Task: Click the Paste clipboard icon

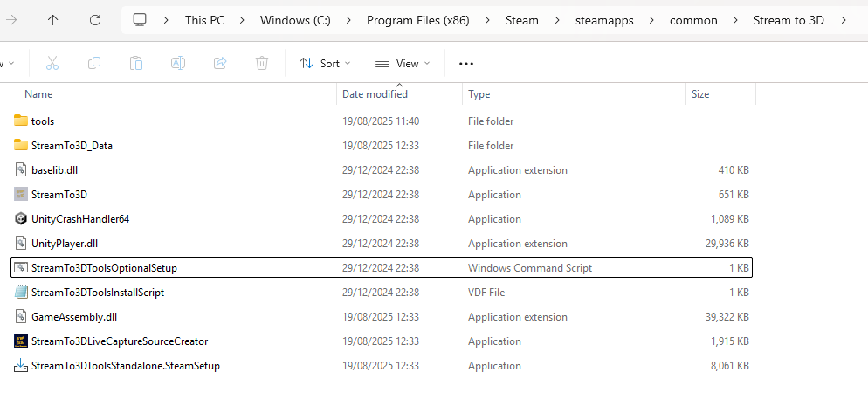Action: coord(136,63)
